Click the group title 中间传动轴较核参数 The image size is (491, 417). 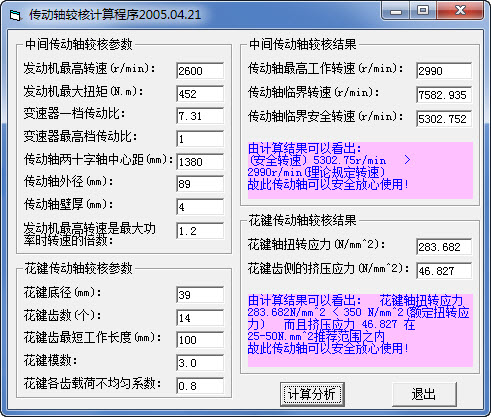(x=79, y=44)
